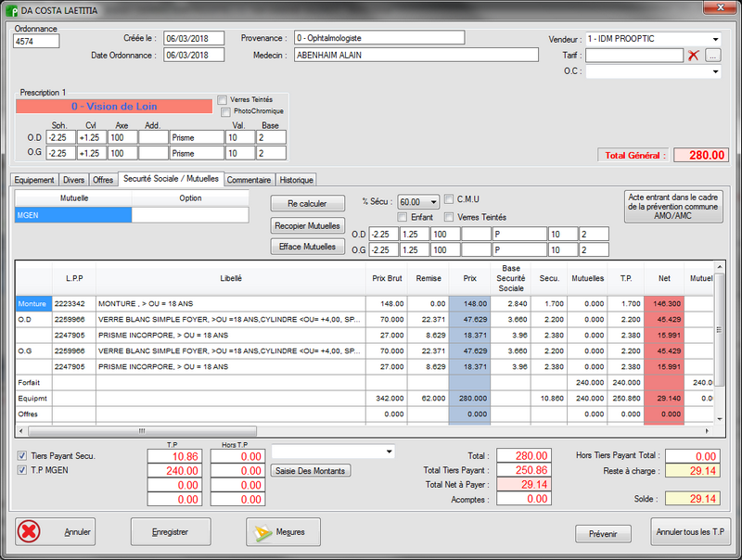Click the green P application icon in title bar

(12, 10)
